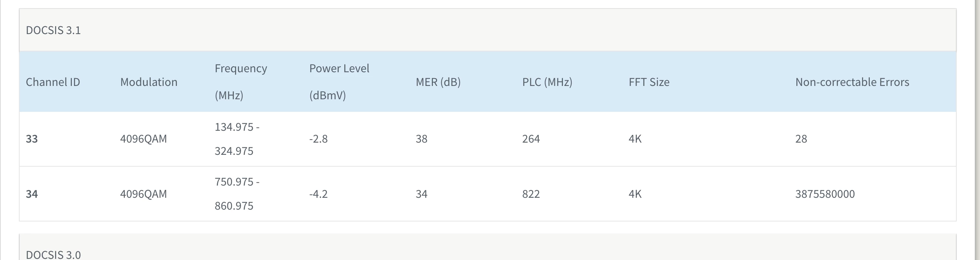Click the 264 PLC value

tap(531, 139)
